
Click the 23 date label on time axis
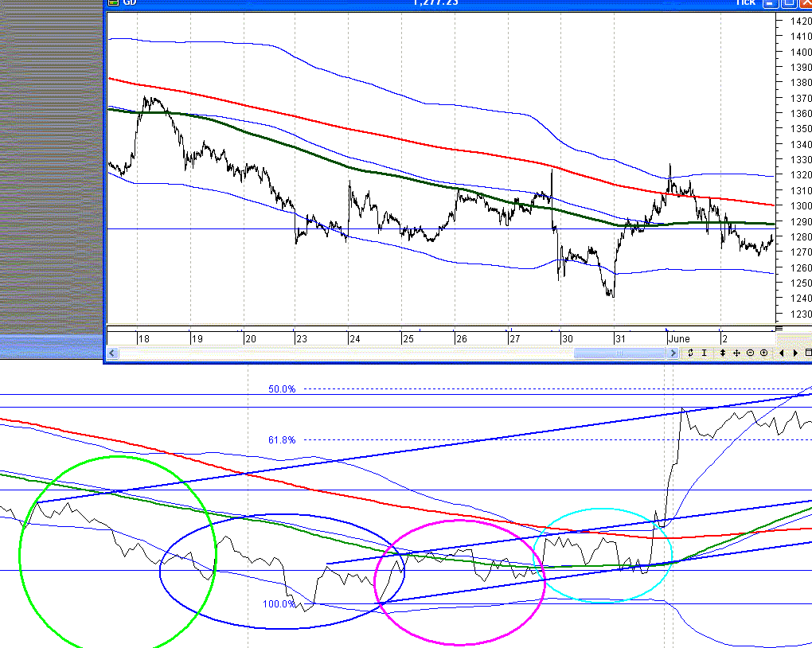coord(302,339)
